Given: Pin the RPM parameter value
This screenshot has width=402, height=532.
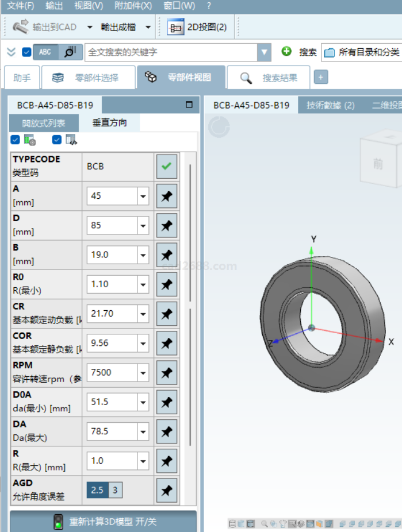Looking at the screenshot, I should pyautogui.click(x=166, y=372).
